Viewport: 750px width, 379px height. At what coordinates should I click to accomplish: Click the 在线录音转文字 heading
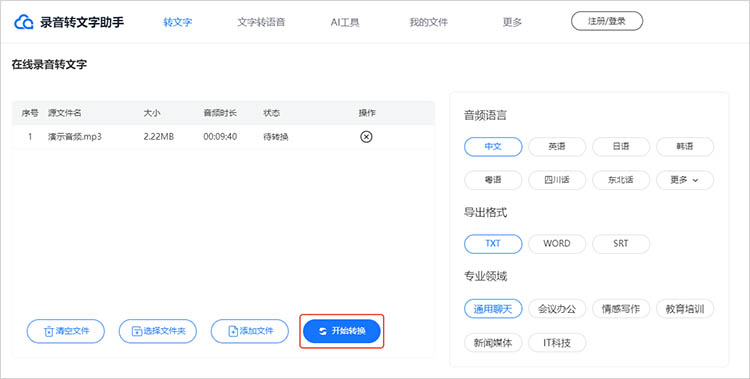(x=49, y=64)
